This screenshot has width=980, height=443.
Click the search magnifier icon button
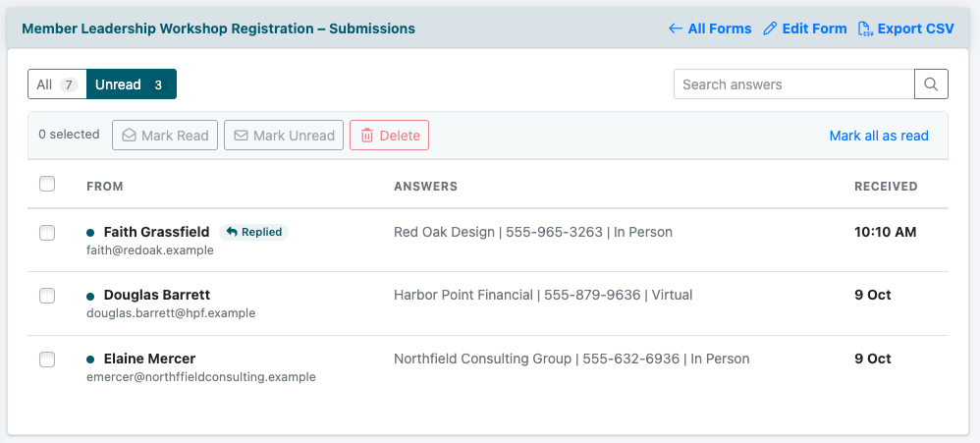coord(931,84)
